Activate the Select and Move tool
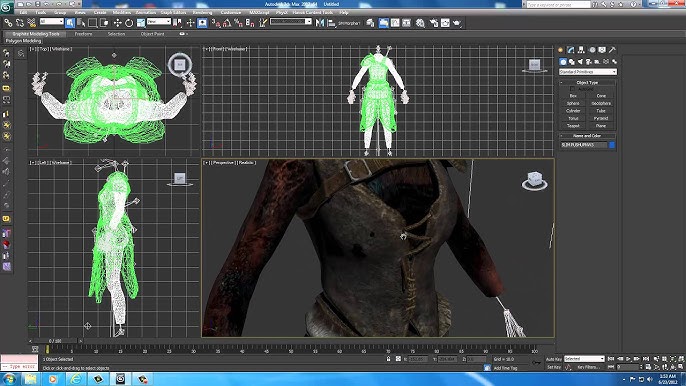This screenshot has height=386, width=686. click(117, 23)
